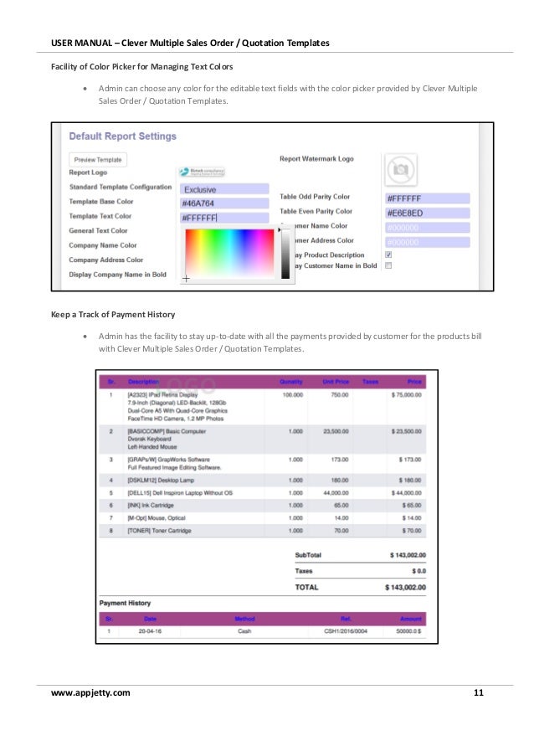This screenshot has width=534, height=756.
Task: Click the grayscale brightness slider bar
Action: [x=285, y=254]
